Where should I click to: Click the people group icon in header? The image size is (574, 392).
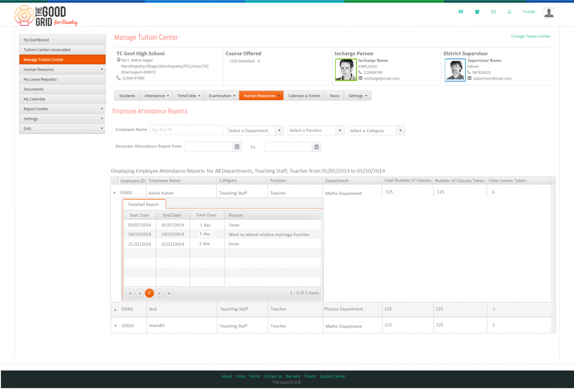477,12
